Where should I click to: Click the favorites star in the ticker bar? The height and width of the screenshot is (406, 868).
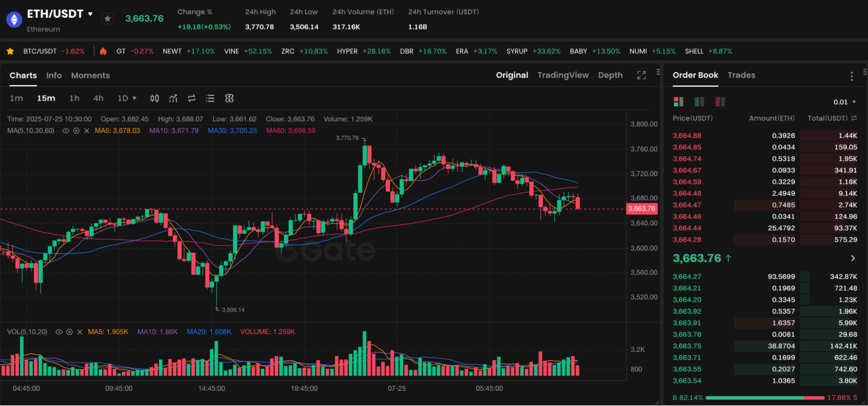pyautogui.click(x=10, y=51)
